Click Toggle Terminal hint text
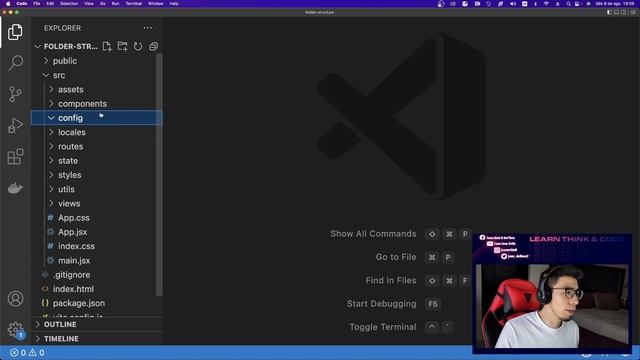The image size is (640, 360). point(383,327)
